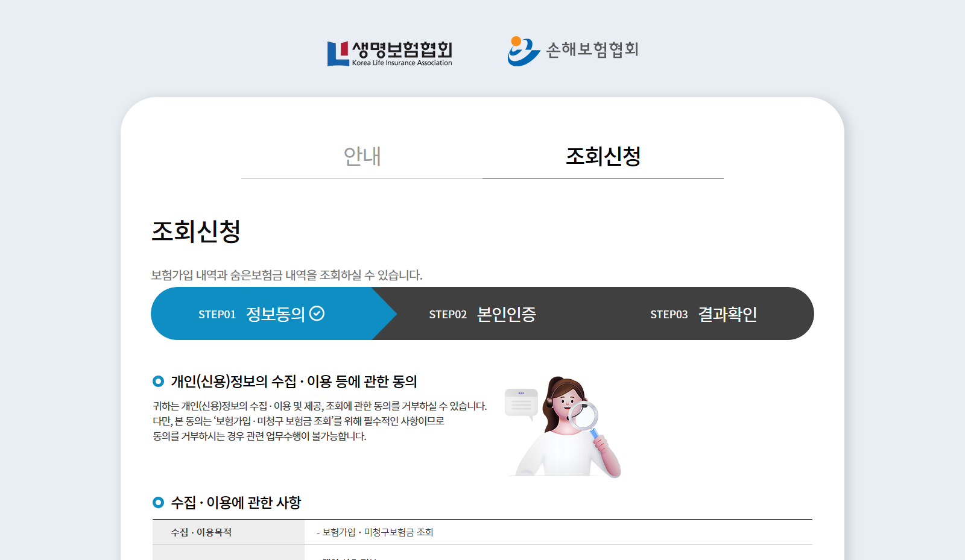Select the 조회신청 tab
This screenshot has height=560, width=965.
point(603,156)
